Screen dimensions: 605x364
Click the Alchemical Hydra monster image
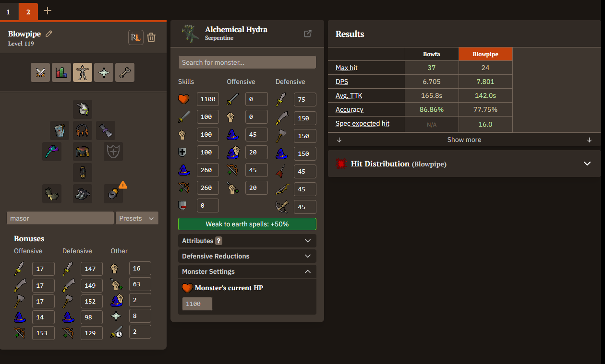click(x=190, y=34)
